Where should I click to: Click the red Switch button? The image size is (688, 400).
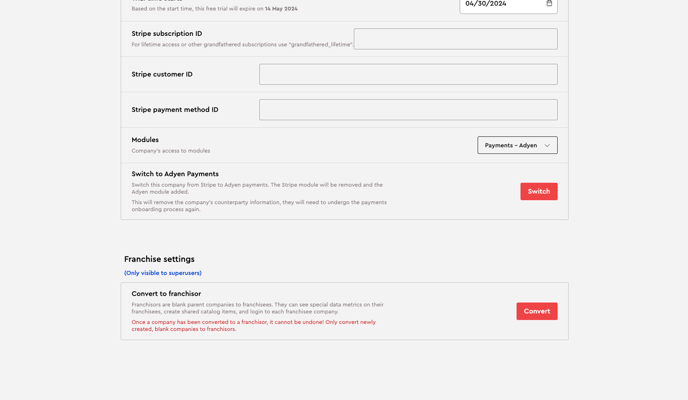[x=539, y=192]
